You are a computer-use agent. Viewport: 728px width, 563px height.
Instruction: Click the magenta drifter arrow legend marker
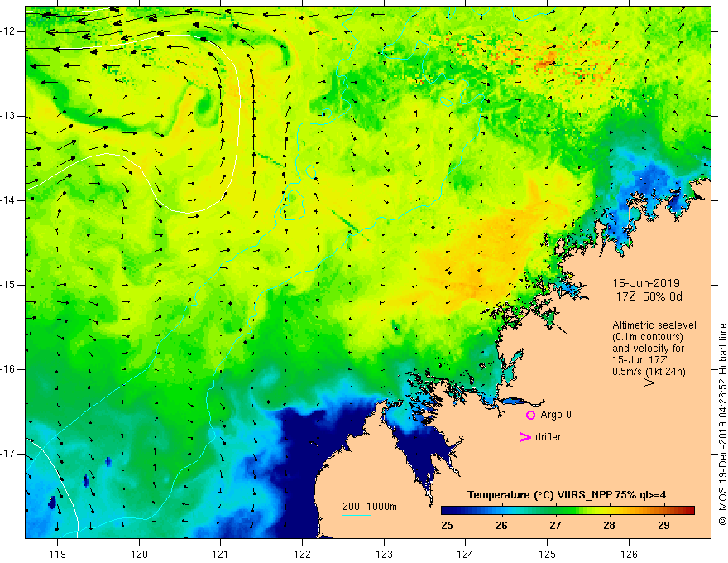tap(525, 437)
